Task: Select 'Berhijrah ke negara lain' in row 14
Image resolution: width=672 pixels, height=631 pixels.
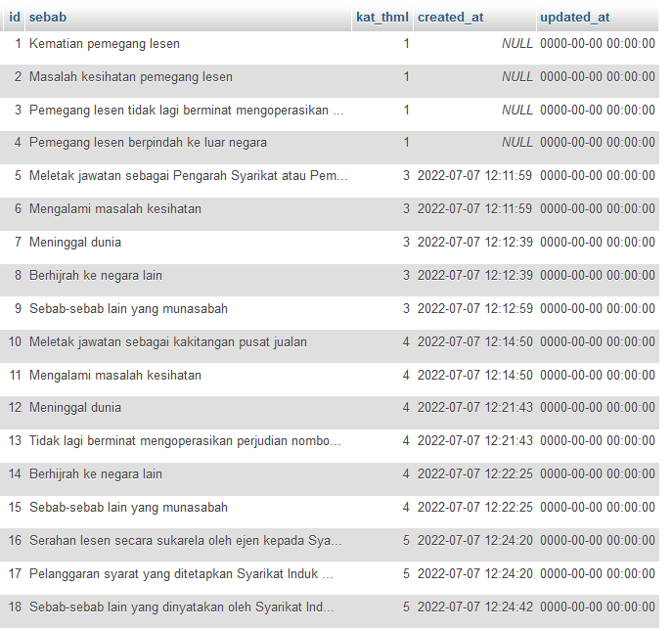Action: (96, 474)
